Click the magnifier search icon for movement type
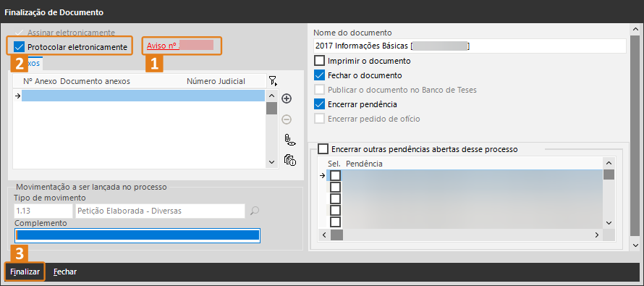 point(254,211)
